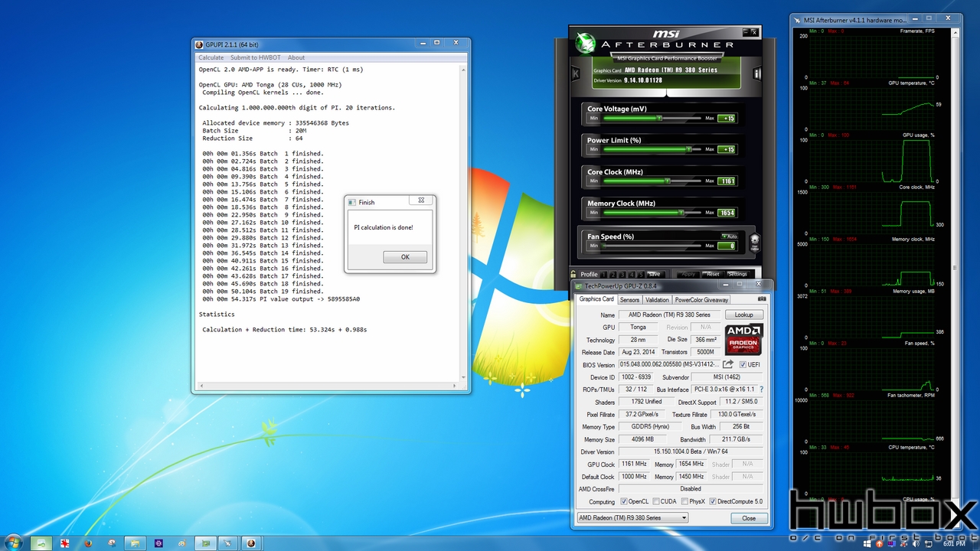Viewport: 980px width, 551px height.
Task: Toggle the Afterburner profile lock icon
Action: pos(573,274)
